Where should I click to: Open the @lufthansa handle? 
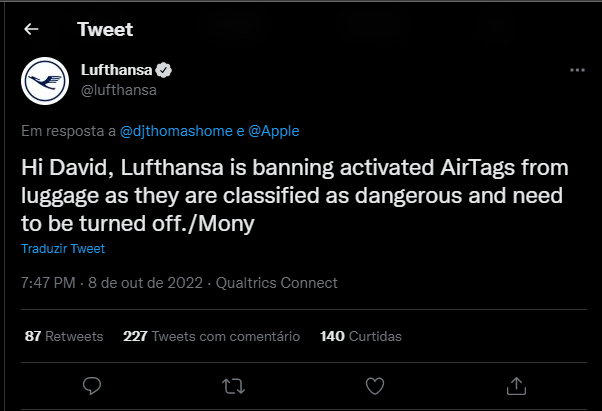coord(119,90)
